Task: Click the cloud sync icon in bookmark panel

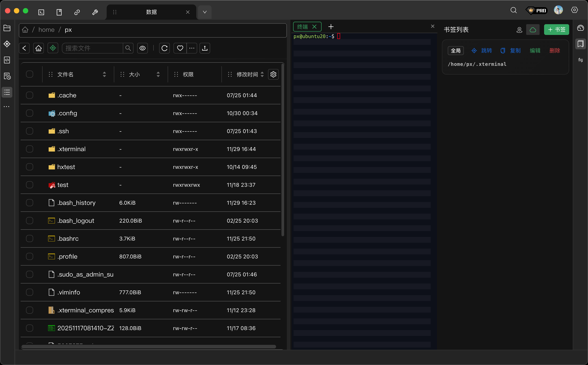Action: click(x=533, y=30)
